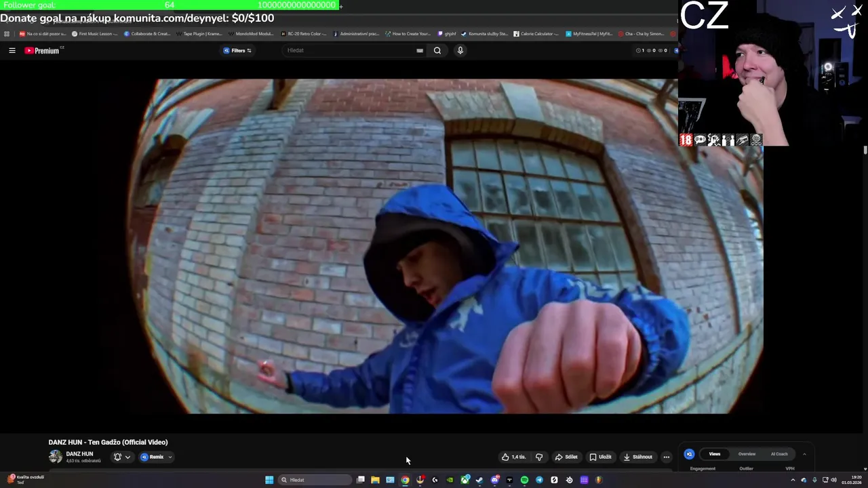Click the magnifier search button
This screenshot has height=488, width=868.
point(437,50)
